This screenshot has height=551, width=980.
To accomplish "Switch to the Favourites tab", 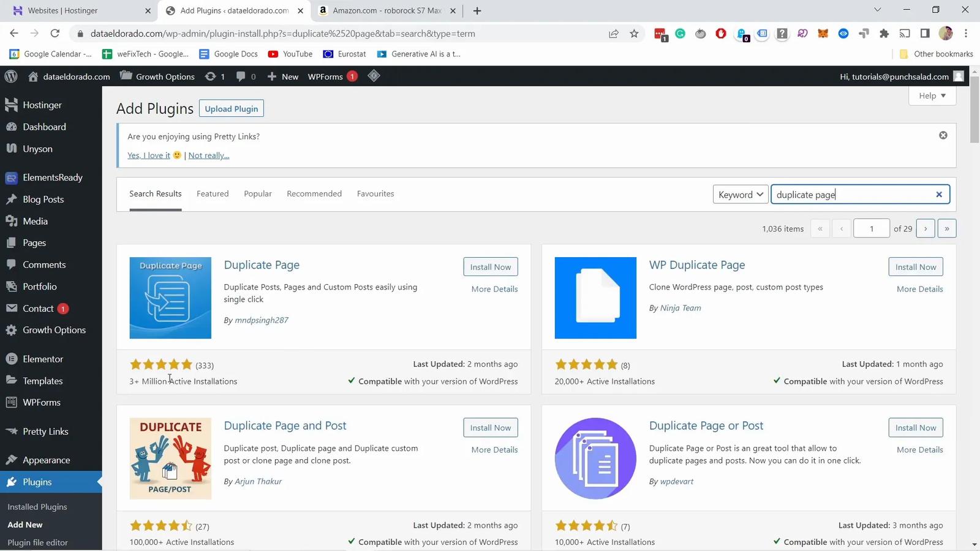I will (x=375, y=194).
